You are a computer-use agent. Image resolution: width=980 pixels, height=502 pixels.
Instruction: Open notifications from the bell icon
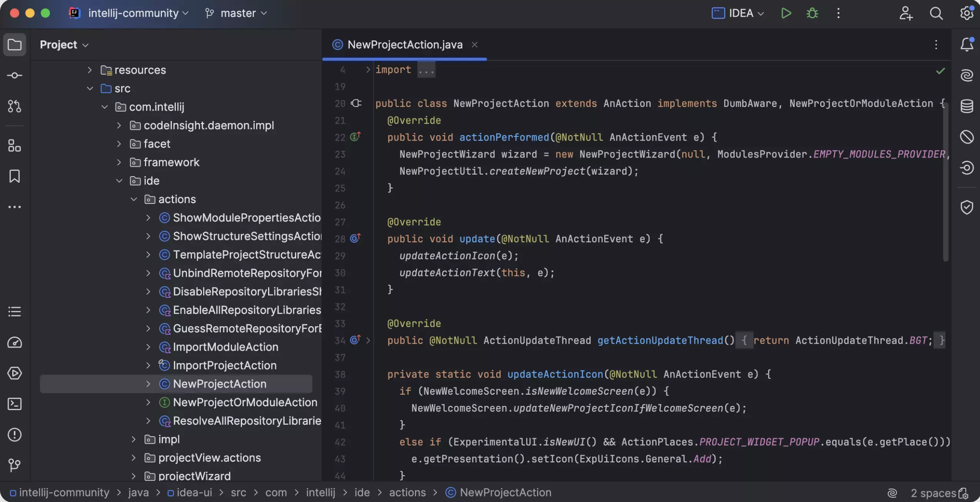tap(967, 44)
